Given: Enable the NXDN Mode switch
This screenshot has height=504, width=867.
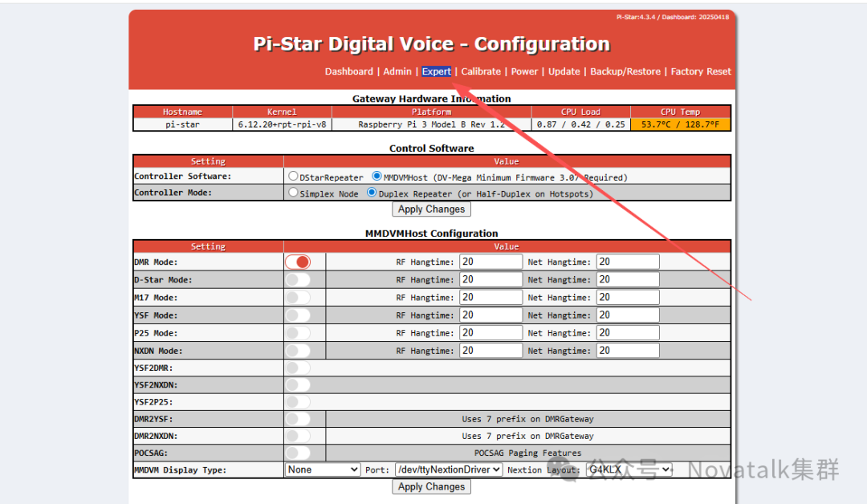Looking at the screenshot, I should [298, 351].
